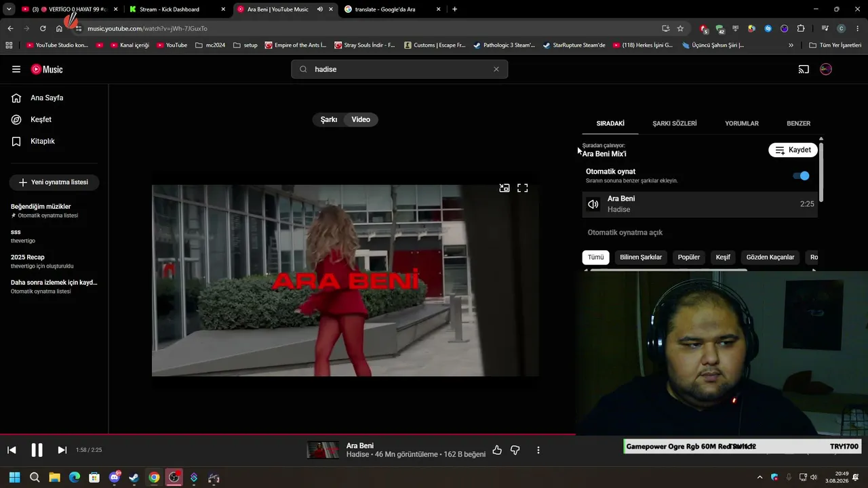Open the Tüm Yer İşaretleri bookmarks folder
868x488 pixels.
(x=835, y=45)
